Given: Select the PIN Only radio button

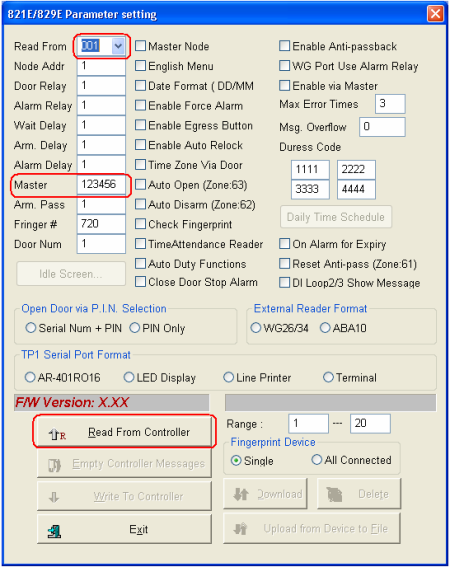Looking at the screenshot, I should 135,328.
